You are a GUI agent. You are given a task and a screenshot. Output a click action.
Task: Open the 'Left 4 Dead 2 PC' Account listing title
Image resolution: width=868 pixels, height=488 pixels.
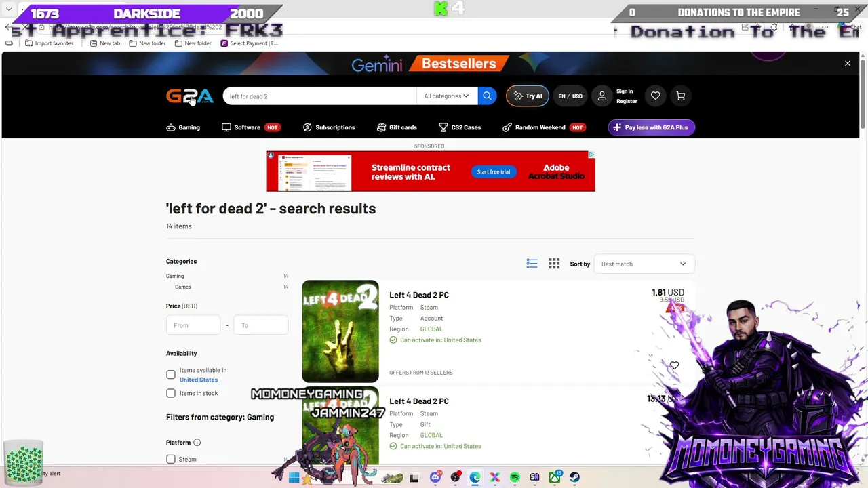(419, 295)
